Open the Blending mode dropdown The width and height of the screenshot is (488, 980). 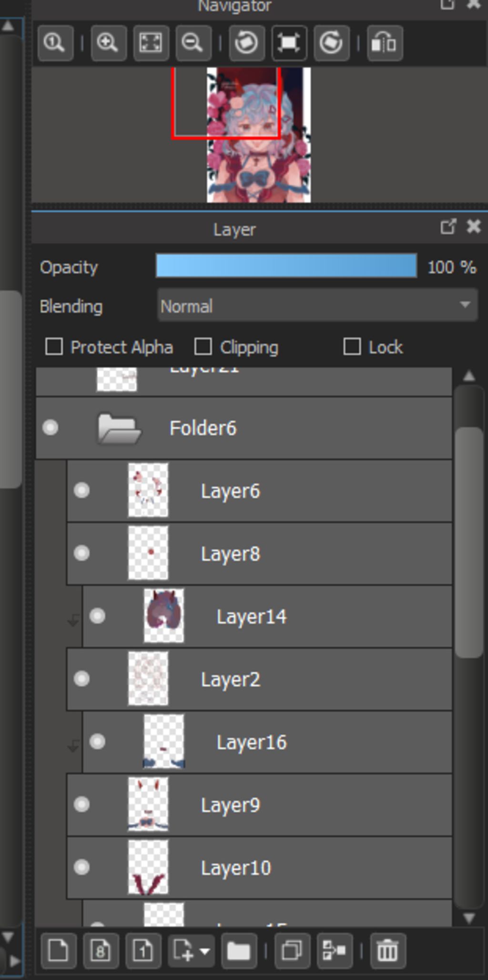(x=317, y=306)
